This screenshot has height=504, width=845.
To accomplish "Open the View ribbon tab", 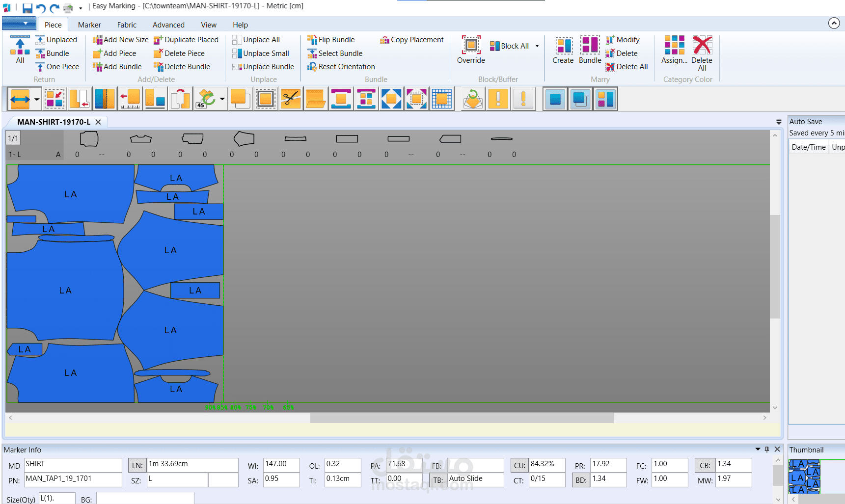I will pyautogui.click(x=209, y=25).
